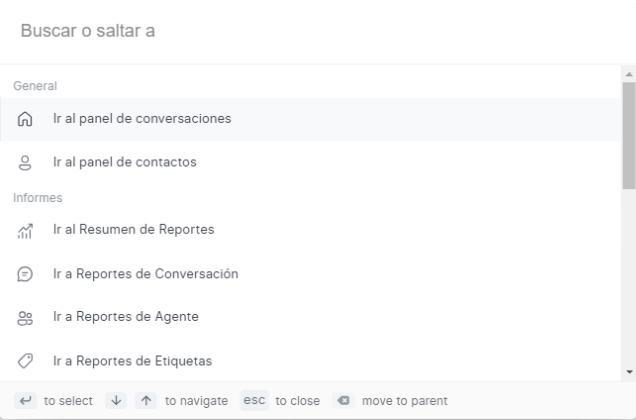
Task: Click the label reports tag icon
Action: pos(26,361)
